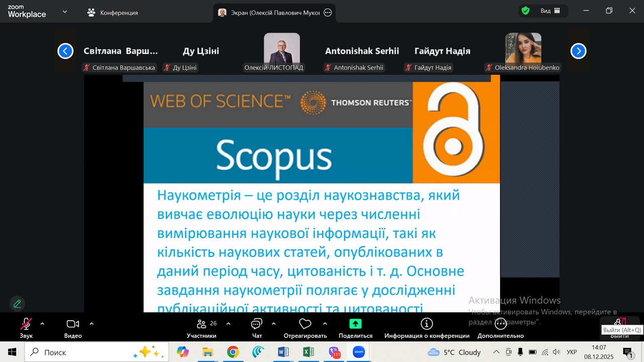Viewport: 644px width, 362px height.
Task: Maximize or restore the Zoom window
Action: click(x=609, y=11)
